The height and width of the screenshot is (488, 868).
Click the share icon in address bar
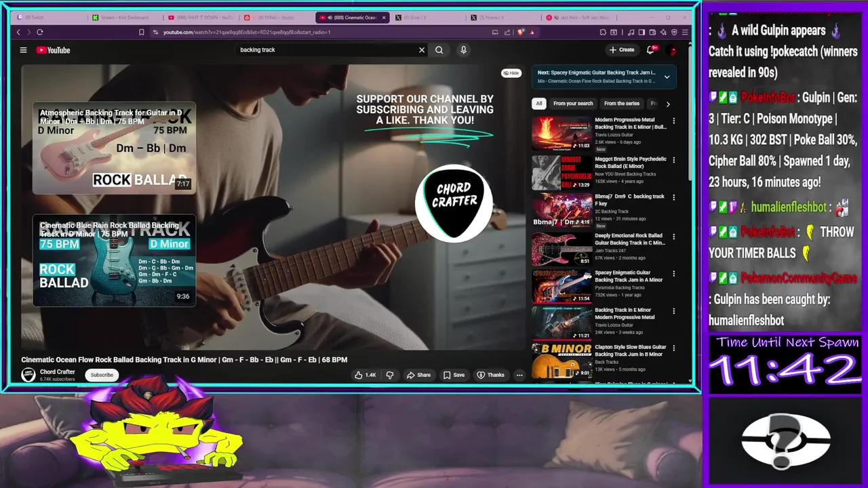tap(507, 32)
